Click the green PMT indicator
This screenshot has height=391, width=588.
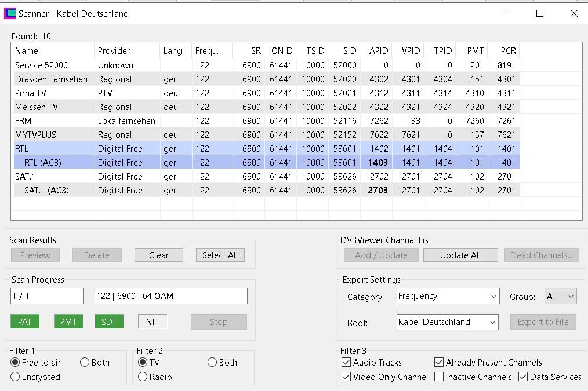pos(68,321)
